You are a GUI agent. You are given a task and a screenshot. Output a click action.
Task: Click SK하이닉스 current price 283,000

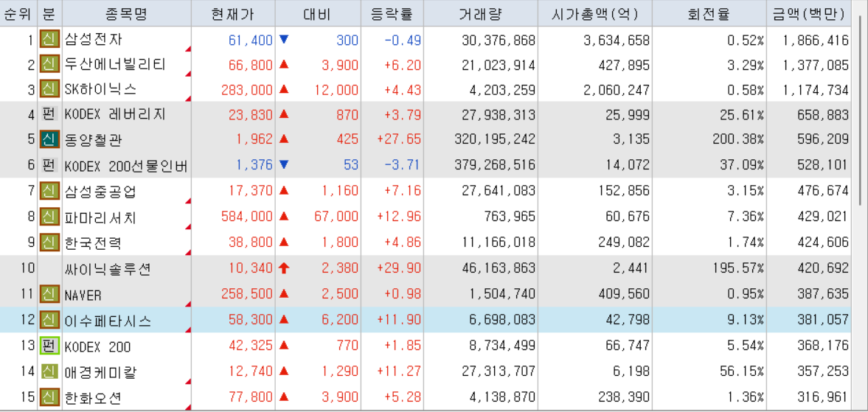(x=247, y=90)
